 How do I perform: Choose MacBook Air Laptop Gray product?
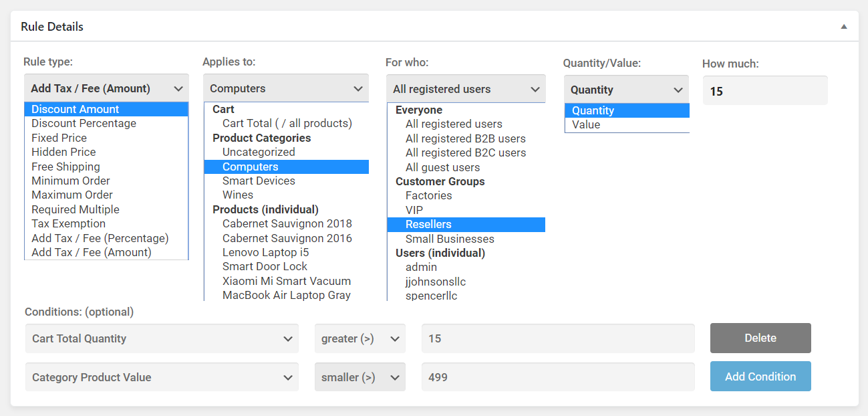(287, 295)
